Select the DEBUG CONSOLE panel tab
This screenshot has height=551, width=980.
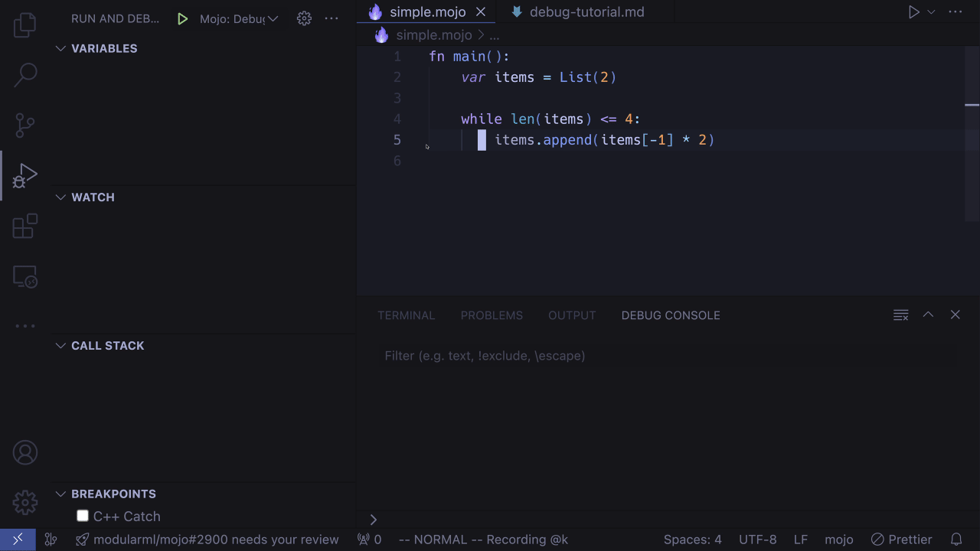coord(671,315)
